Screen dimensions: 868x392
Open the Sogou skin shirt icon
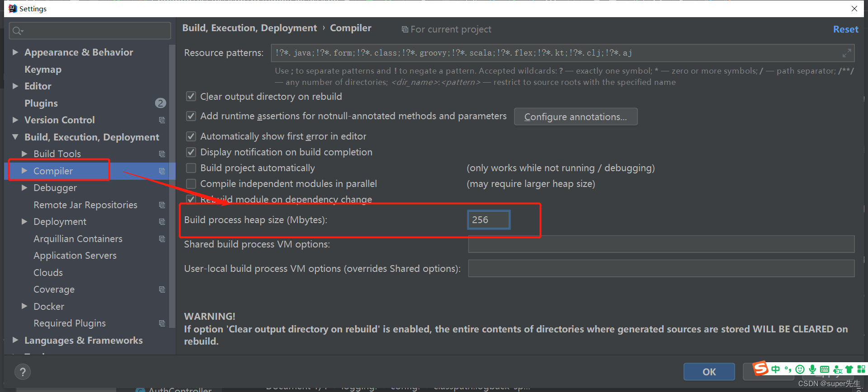[849, 369]
